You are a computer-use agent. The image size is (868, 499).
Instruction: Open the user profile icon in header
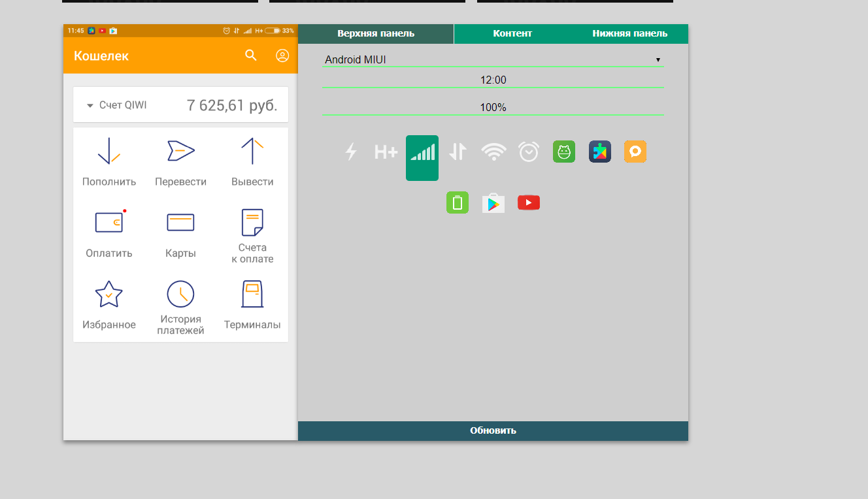tap(282, 56)
